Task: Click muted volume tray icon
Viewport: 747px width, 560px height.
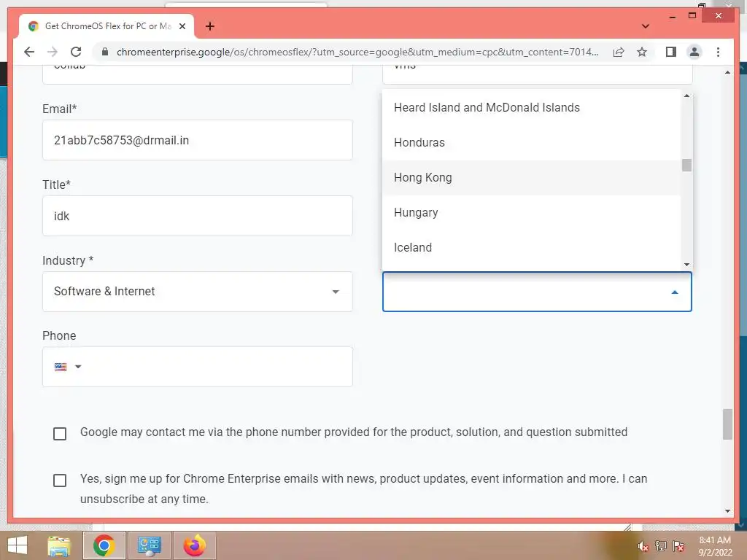Action: 643,546
